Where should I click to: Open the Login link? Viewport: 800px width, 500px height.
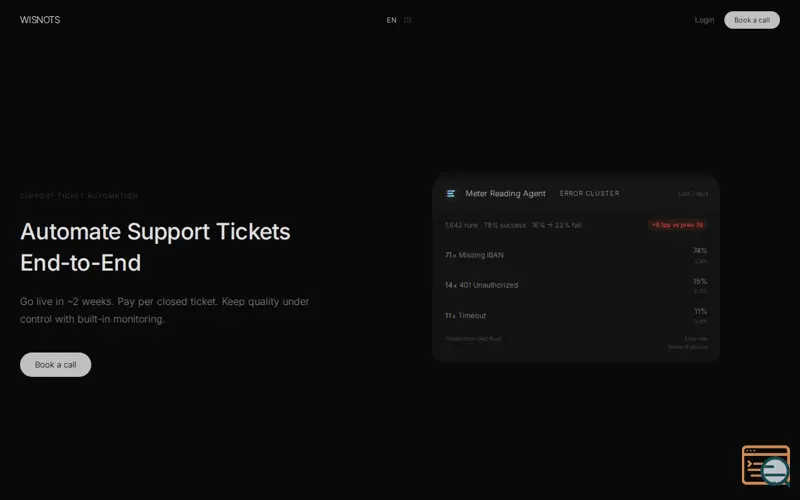[x=704, y=20]
